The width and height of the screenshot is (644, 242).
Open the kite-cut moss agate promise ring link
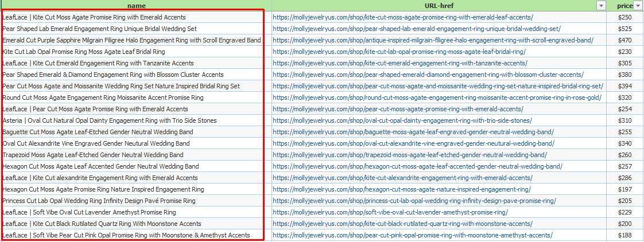[402, 17]
